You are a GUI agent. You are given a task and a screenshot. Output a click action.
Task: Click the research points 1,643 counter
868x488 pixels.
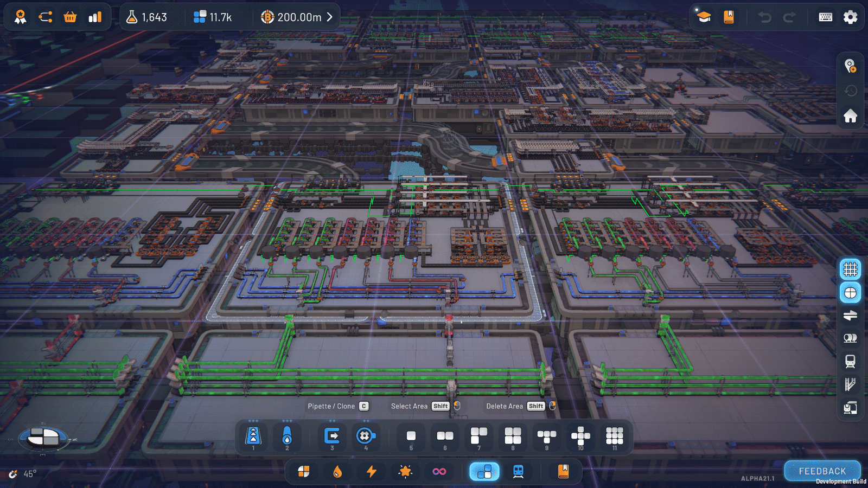tap(146, 17)
